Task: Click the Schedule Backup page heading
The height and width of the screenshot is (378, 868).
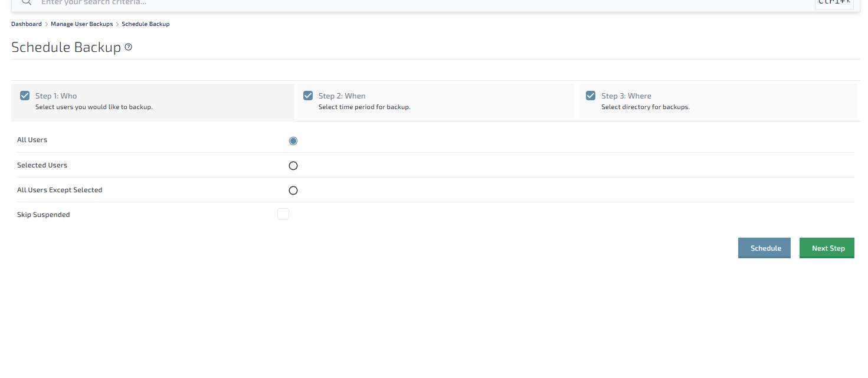Action: pos(66,47)
